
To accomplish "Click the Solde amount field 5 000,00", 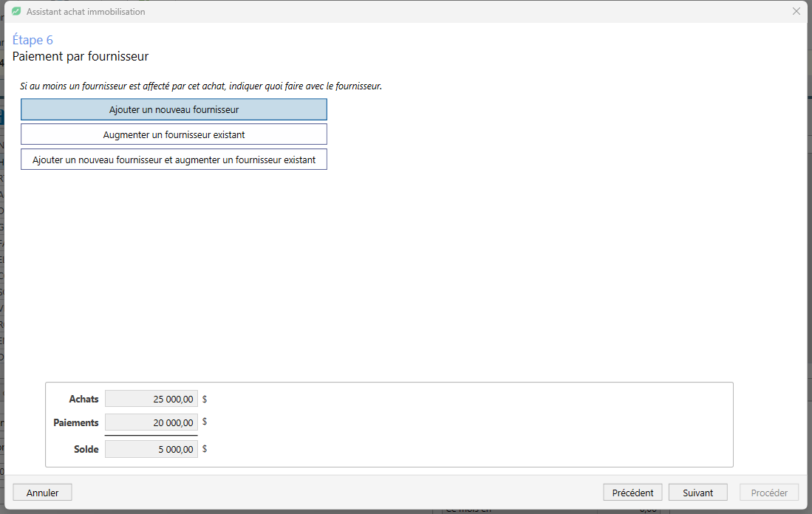I will click(x=151, y=449).
